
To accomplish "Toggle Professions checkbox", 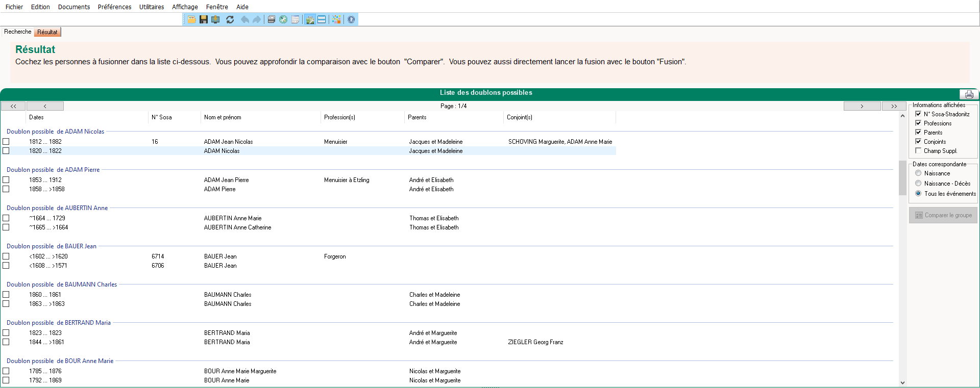I will point(918,123).
